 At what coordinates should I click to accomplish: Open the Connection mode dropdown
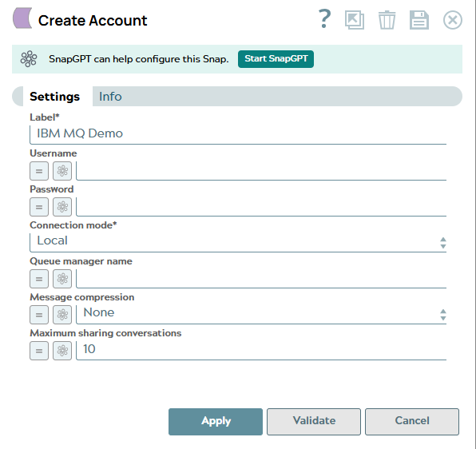pyautogui.click(x=238, y=242)
